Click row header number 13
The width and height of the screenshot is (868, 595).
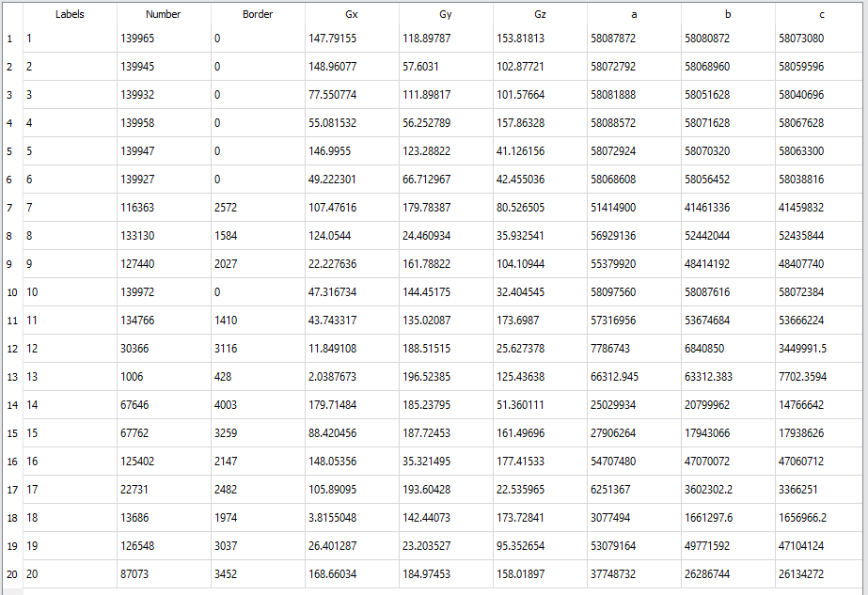(10, 377)
